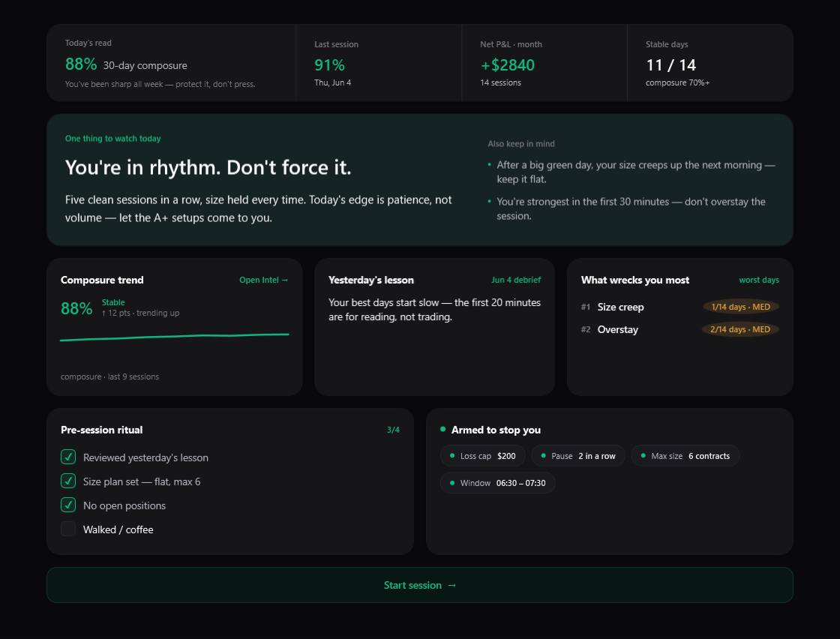Click the Pre-session ritual 3/4 counter
Viewport: 840px width, 639px height.
coord(393,430)
